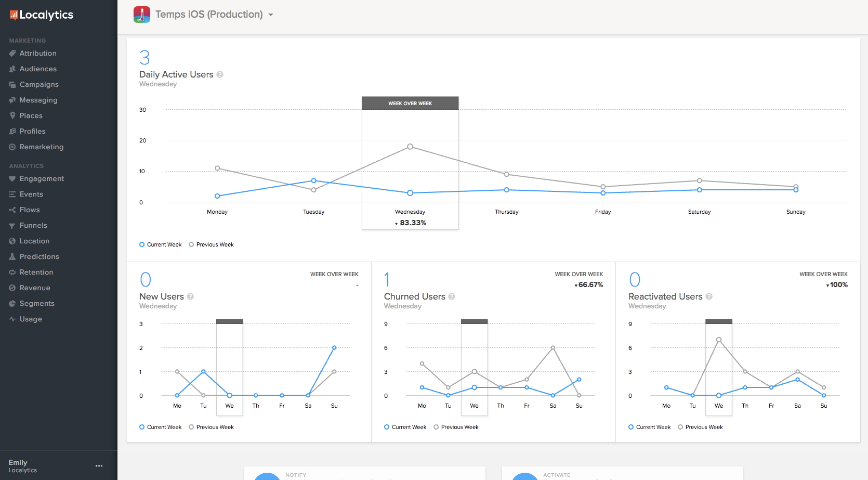Toggle Current Week legend in Daily Active Users
Screen dimensions: 868x480
(x=161, y=244)
